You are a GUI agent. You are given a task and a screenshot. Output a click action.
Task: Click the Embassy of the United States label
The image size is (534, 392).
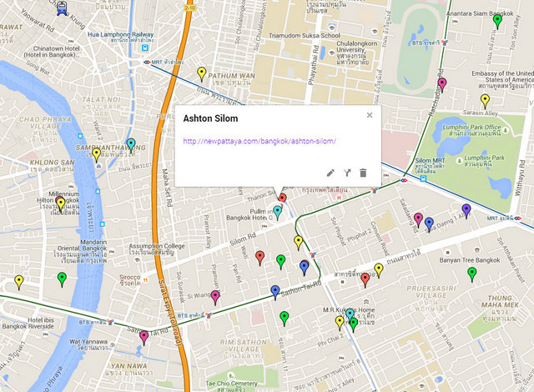[x=502, y=79]
